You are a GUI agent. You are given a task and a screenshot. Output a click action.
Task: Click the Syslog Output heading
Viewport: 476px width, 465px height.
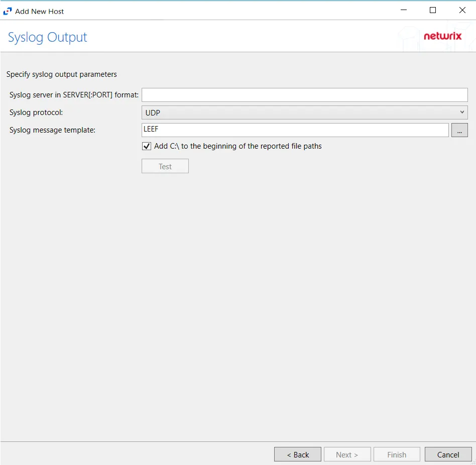pos(47,38)
